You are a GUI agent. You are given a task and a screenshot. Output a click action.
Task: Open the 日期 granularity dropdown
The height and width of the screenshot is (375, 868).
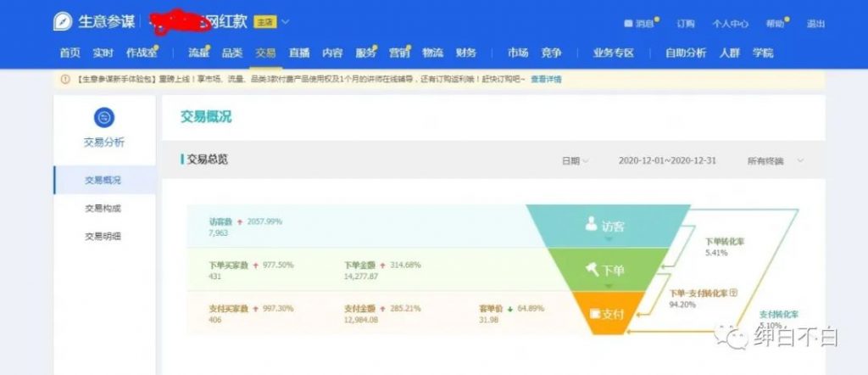click(576, 160)
